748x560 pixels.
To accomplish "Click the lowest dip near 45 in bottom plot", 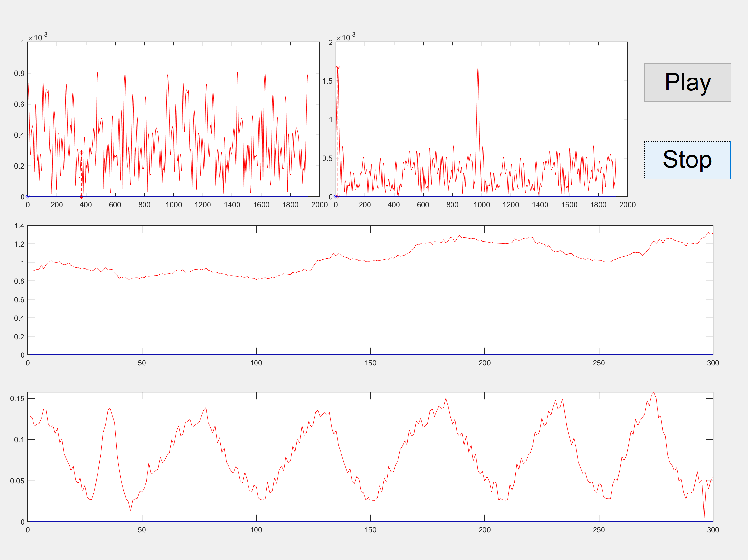I will (131, 510).
